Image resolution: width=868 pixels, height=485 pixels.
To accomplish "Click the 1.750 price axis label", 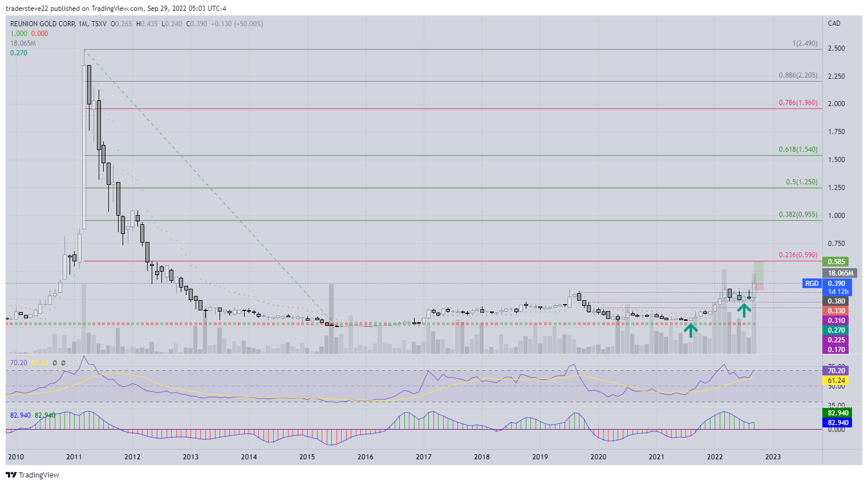I will pyautogui.click(x=836, y=132).
